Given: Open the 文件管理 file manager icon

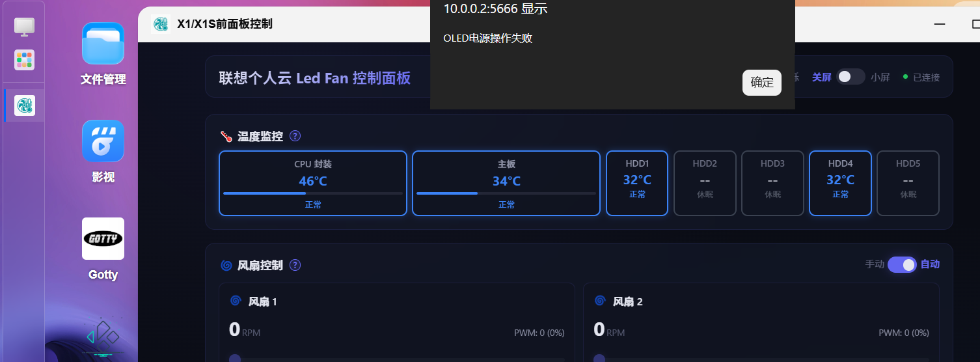Looking at the screenshot, I should click(103, 44).
